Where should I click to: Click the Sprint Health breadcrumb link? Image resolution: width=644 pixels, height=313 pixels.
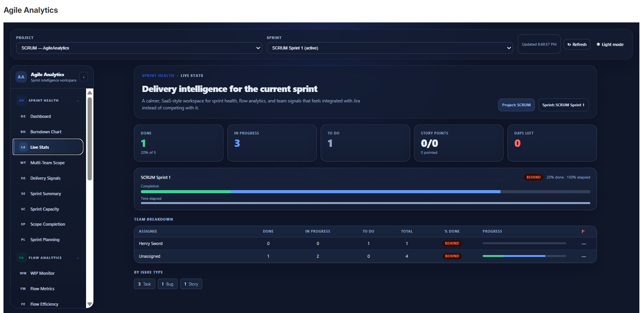(158, 76)
